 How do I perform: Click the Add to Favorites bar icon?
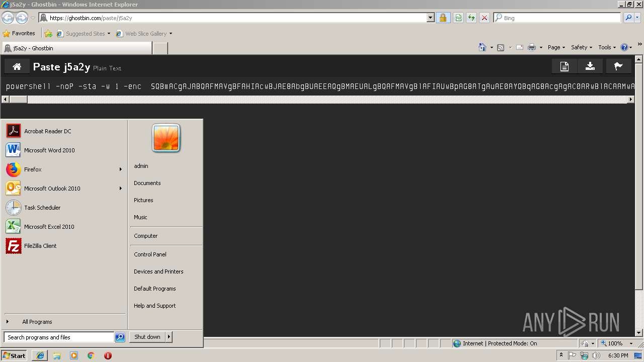(48, 34)
